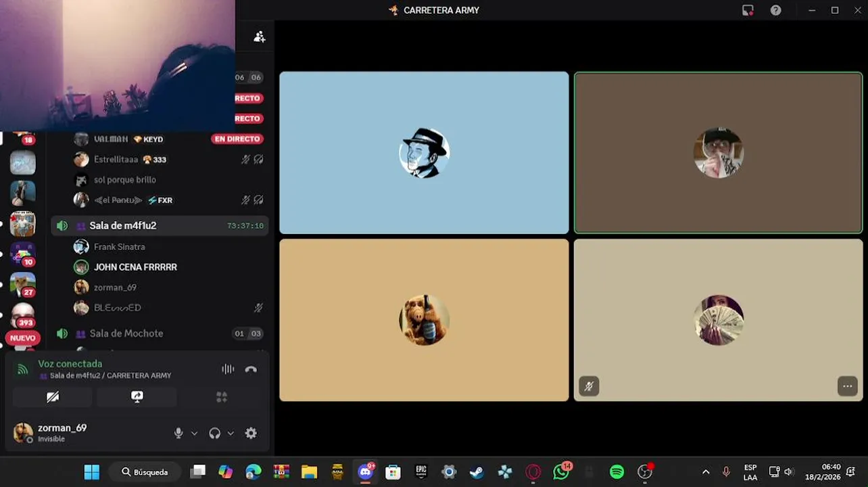Open Copilot on taskbar
868x487 pixels.
tap(225, 472)
